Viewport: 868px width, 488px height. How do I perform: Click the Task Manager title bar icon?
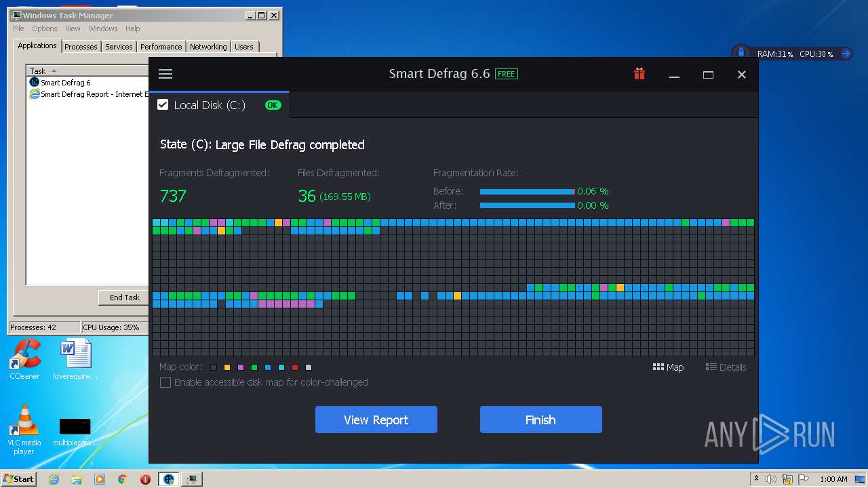(x=16, y=15)
